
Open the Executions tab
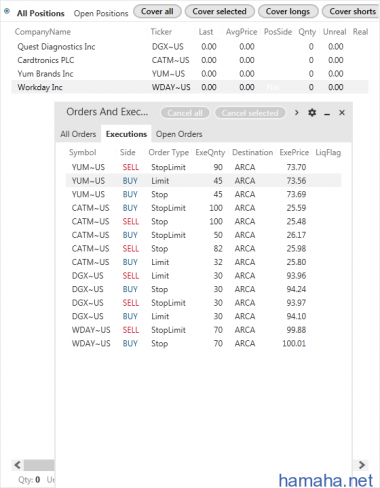126,134
